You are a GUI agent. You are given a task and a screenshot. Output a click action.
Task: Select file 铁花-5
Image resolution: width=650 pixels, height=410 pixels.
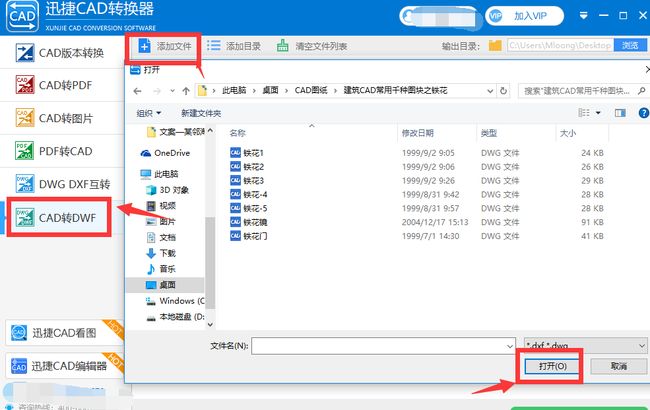249,208
